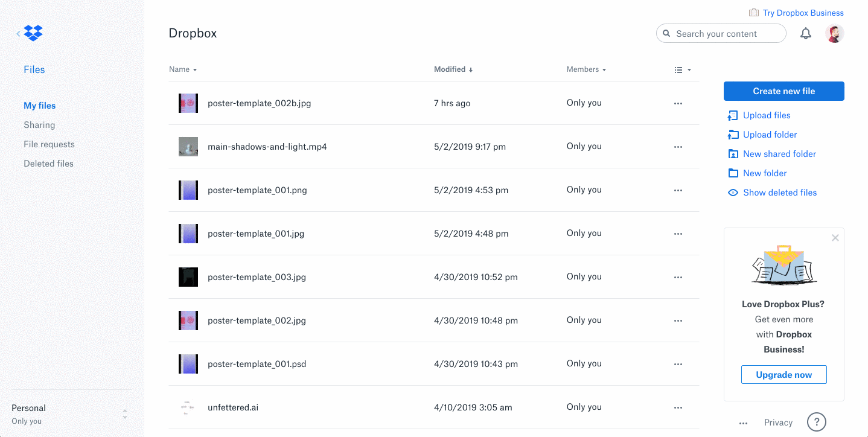Click the New shared folder icon
The width and height of the screenshot is (868, 437).
pos(732,154)
